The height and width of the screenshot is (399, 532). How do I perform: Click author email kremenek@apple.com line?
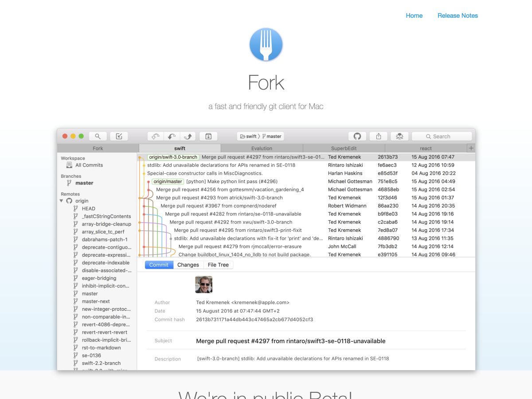[243, 302]
